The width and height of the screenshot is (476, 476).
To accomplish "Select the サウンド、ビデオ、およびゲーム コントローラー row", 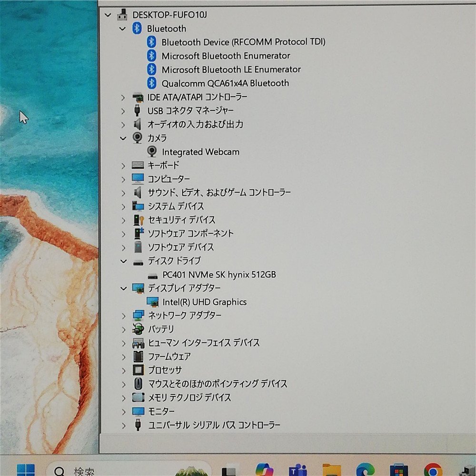I will pos(219,192).
